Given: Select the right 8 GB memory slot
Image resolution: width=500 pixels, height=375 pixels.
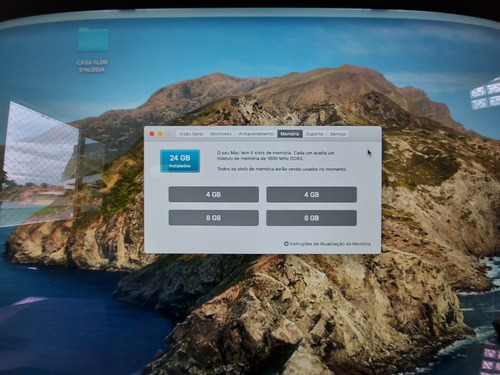Looking at the screenshot, I should (x=312, y=218).
